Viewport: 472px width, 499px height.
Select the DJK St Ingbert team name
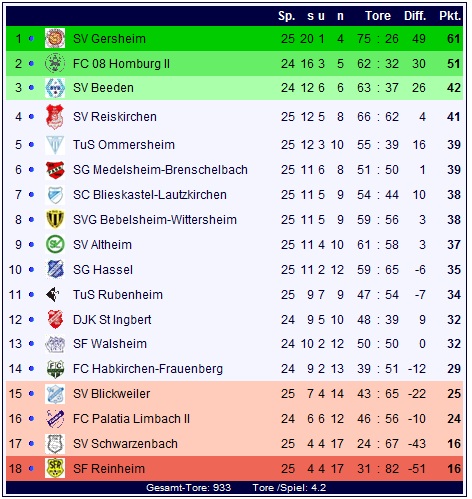click(112, 320)
